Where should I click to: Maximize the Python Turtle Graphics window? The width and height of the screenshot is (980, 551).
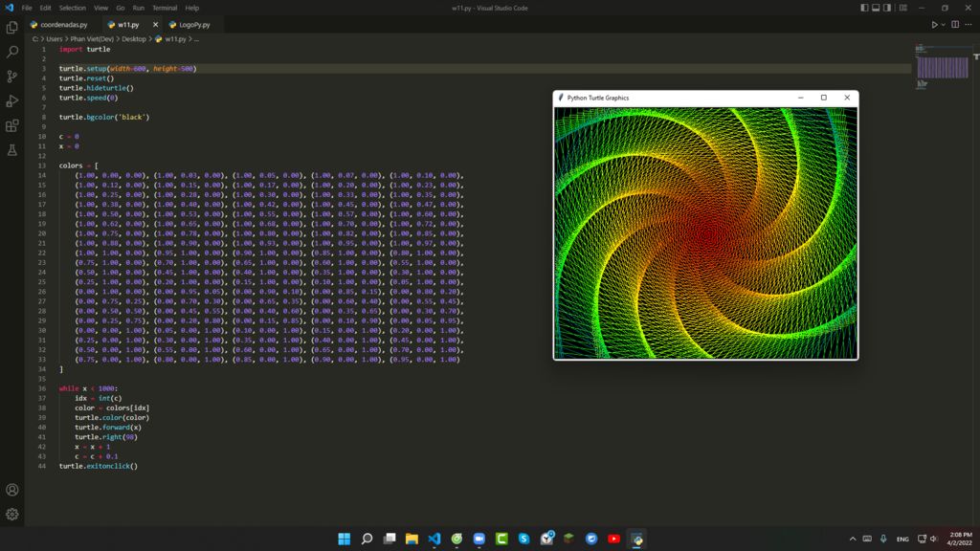[824, 98]
